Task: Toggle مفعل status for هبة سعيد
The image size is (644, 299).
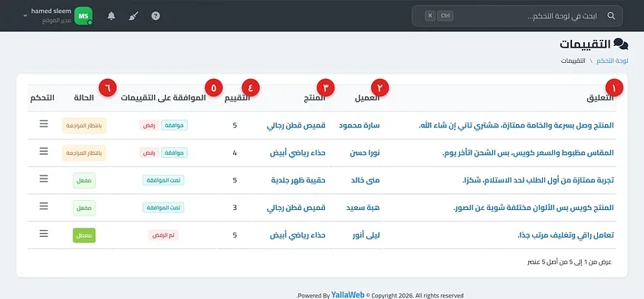Action: [x=84, y=209]
